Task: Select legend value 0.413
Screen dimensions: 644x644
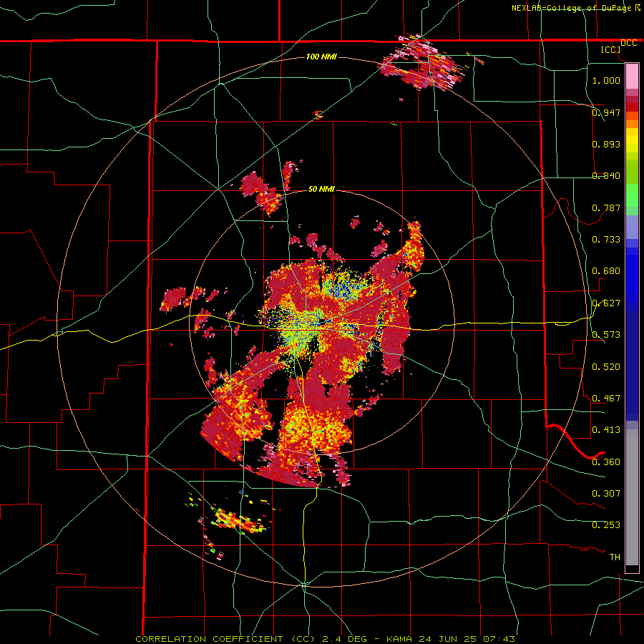Action: (606, 429)
